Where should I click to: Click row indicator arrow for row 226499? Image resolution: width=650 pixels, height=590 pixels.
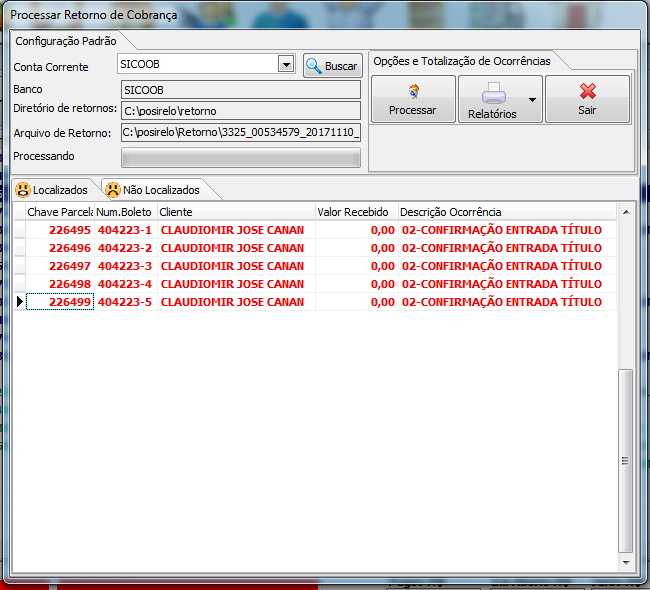19,302
